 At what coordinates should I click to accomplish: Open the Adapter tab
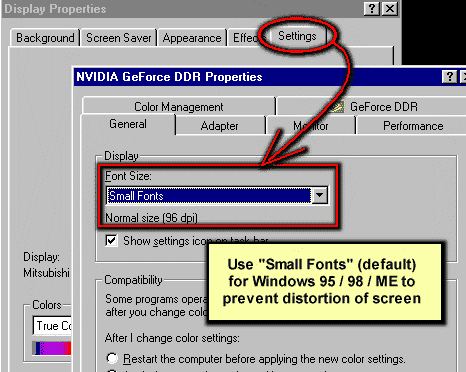pyautogui.click(x=220, y=126)
